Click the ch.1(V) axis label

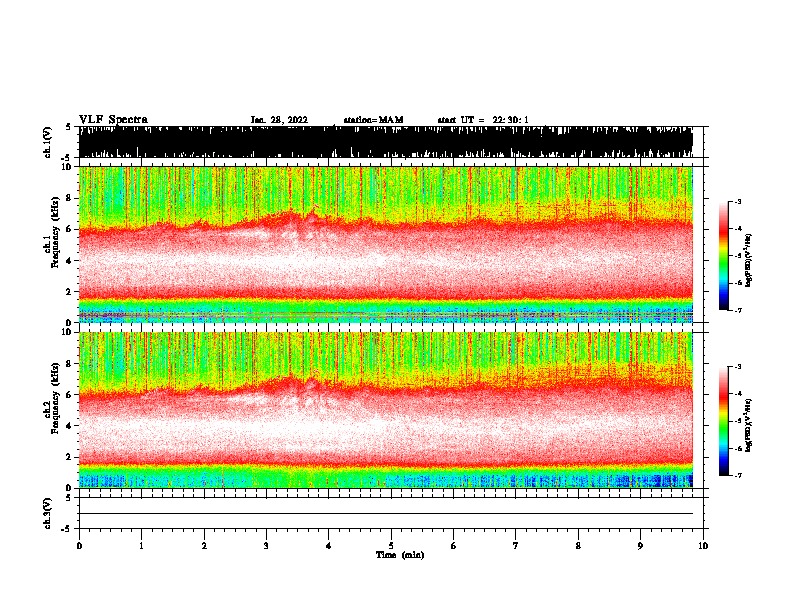click(x=47, y=142)
